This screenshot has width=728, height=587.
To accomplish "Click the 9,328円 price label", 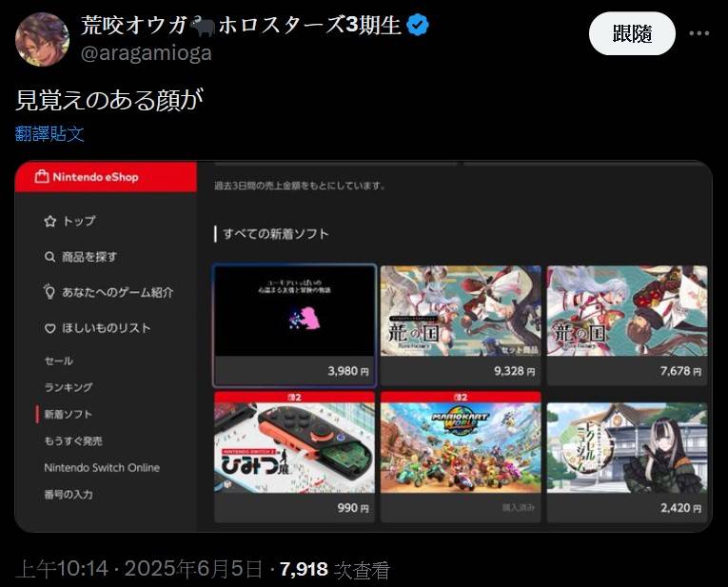I will pyautogui.click(x=515, y=371).
